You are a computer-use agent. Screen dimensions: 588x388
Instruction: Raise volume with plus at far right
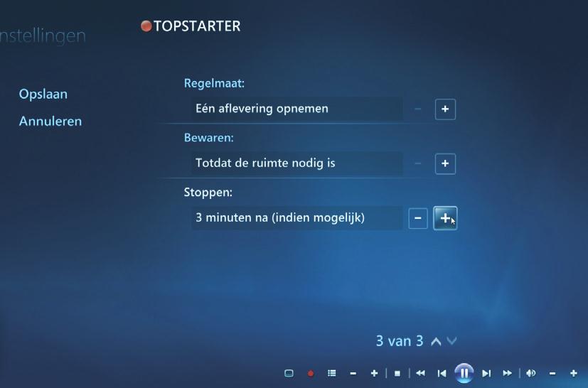pos(573,373)
